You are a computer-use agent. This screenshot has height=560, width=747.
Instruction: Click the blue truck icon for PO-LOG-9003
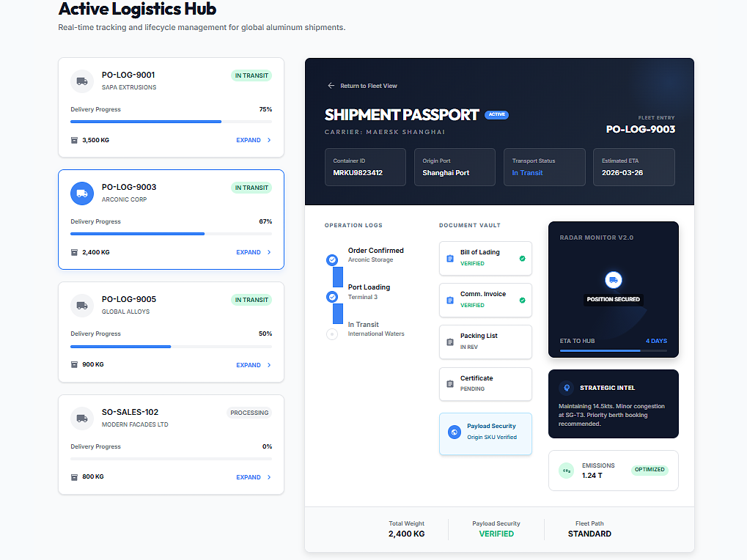(82, 194)
